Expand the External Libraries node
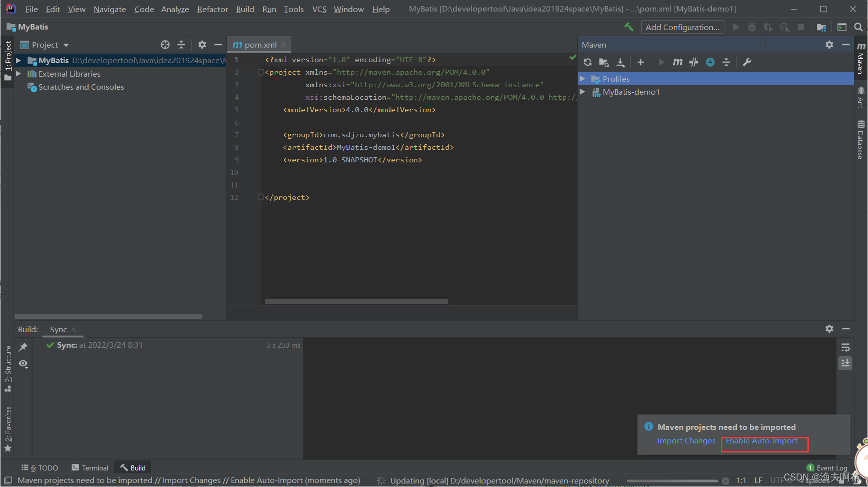Image resolution: width=868 pixels, height=487 pixels. pyautogui.click(x=19, y=74)
